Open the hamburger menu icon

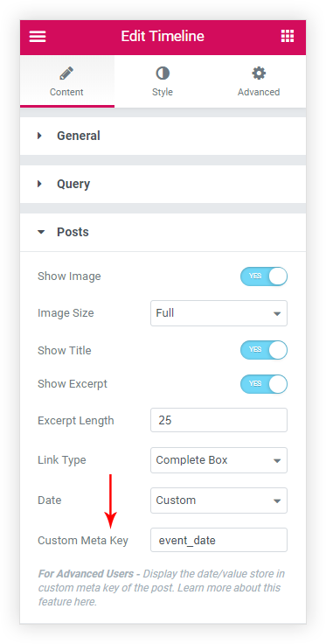point(38,37)
